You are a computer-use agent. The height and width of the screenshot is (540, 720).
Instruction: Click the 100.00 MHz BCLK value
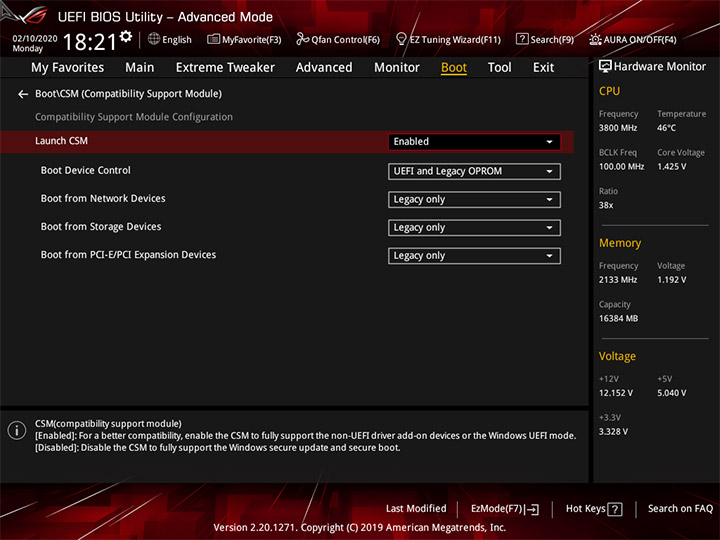(x=621, y=166)
